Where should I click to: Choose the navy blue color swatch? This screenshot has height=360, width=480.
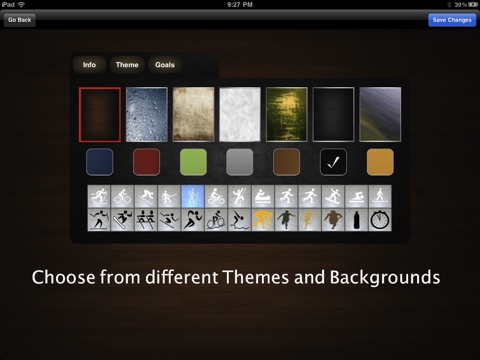tap(100, 162)
